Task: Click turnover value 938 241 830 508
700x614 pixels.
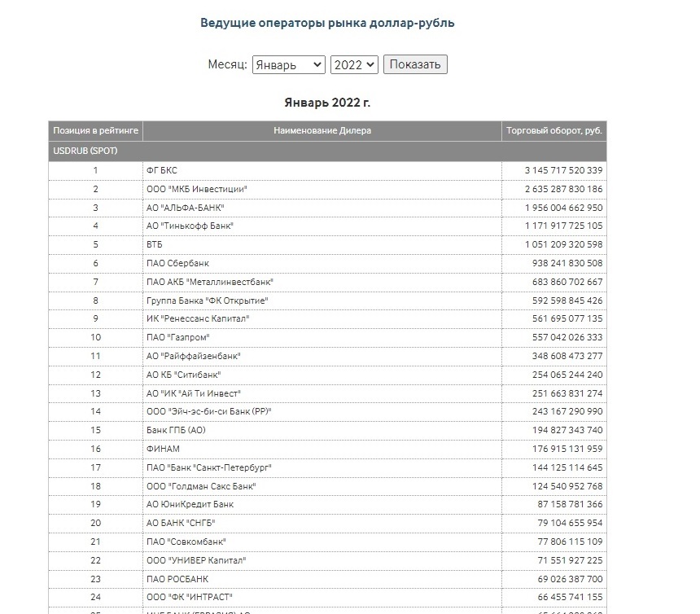Action: (x=567, y=264)
